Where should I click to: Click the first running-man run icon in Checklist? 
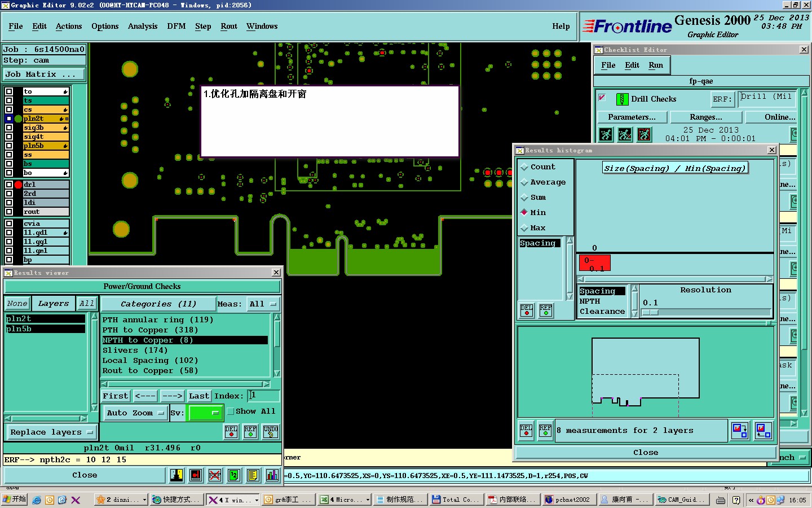606,134
